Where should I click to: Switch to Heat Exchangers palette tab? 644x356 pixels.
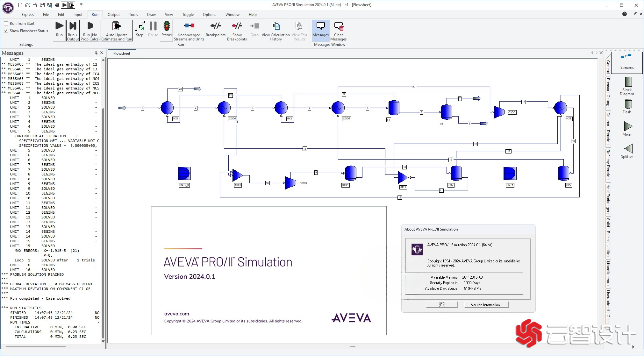(x=608, y=199)
